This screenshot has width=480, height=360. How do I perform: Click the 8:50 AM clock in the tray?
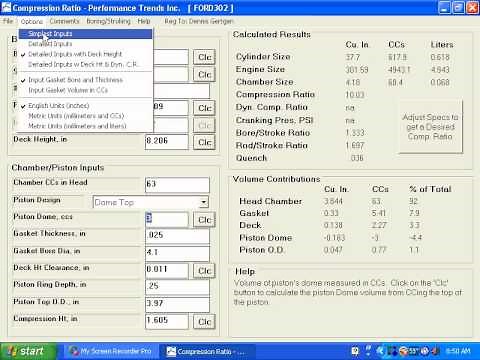(458, 351)
